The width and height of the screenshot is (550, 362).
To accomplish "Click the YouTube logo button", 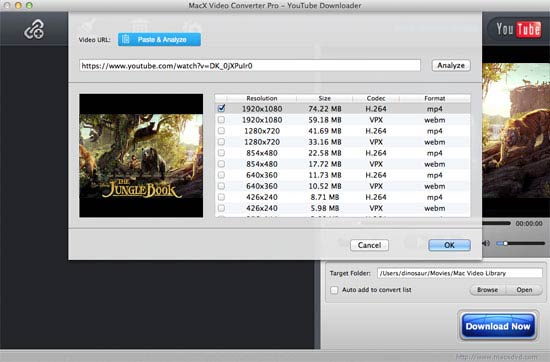I will (x=518, y=29).
